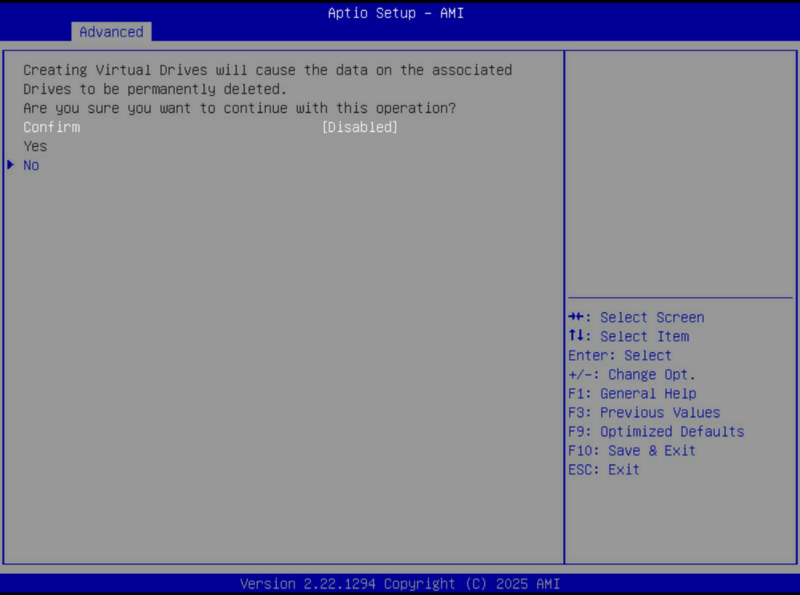Viewport: 800px width, 595px height.
Task: Click the 'F1: General Help' line
Action: pos(632,393)
